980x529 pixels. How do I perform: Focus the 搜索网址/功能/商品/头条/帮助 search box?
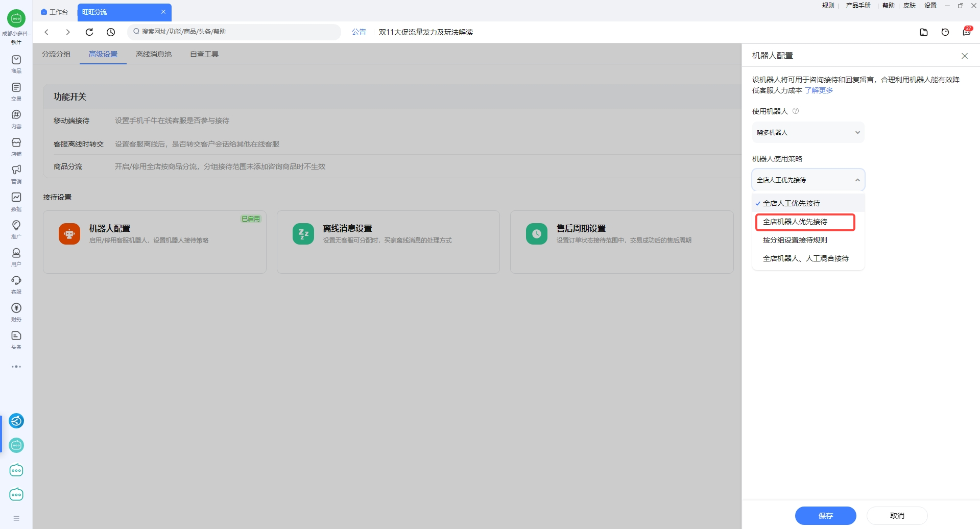pyautogui.click(x=234, y=32)
